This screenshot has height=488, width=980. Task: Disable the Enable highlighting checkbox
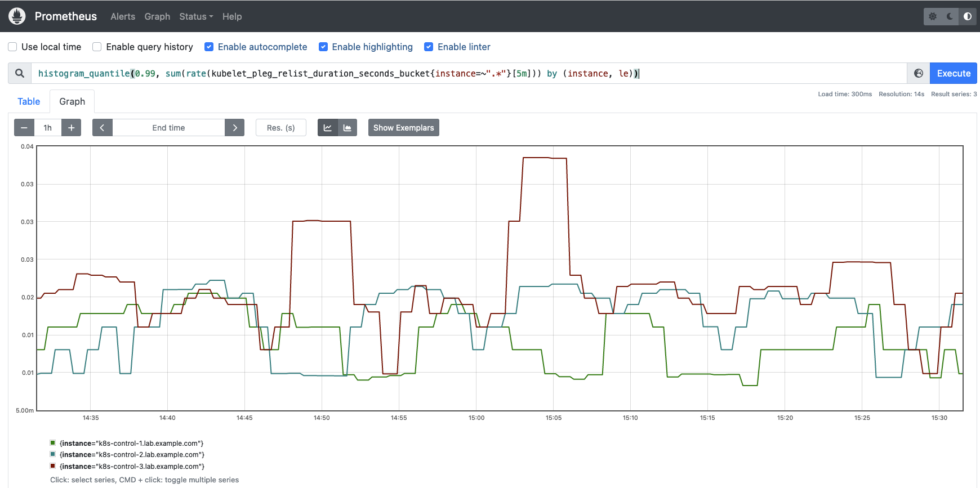click(x=323, y=47)
